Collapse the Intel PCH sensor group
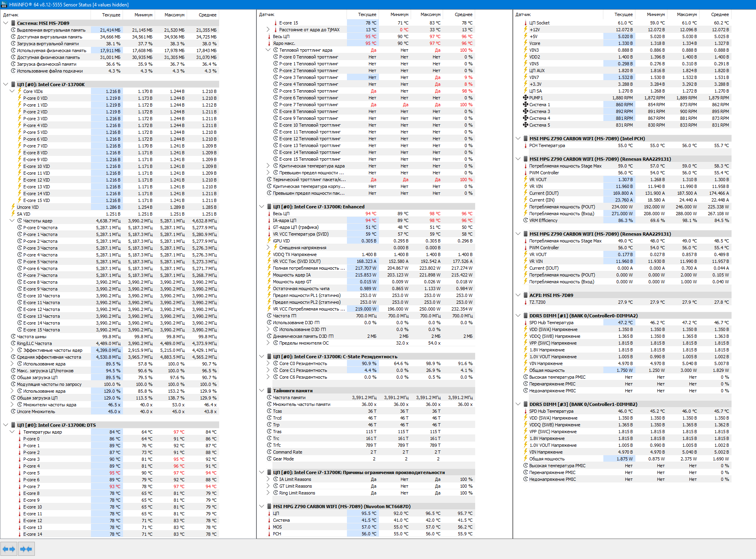Screen dimensions: 756x559 tap(518, 139)
